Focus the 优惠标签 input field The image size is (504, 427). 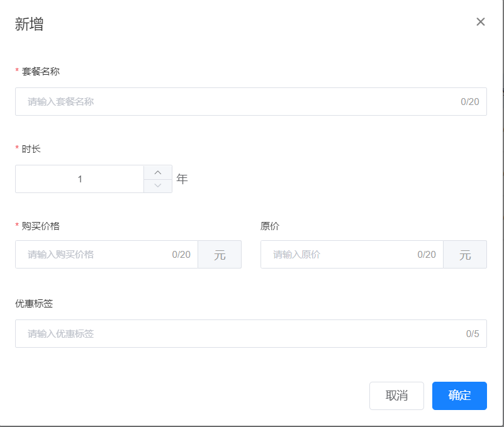pos(239,334)
